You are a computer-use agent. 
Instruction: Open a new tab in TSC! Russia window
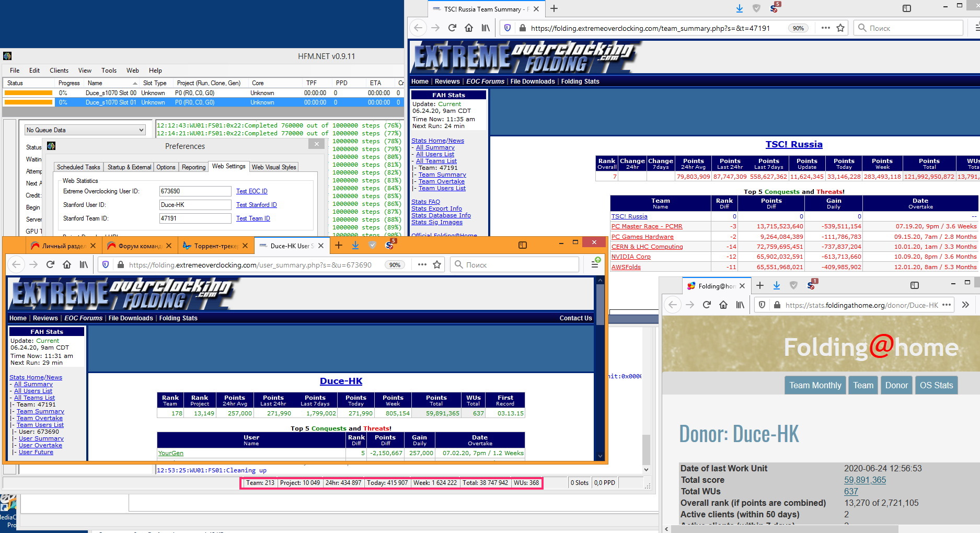[x=554, y=8]
